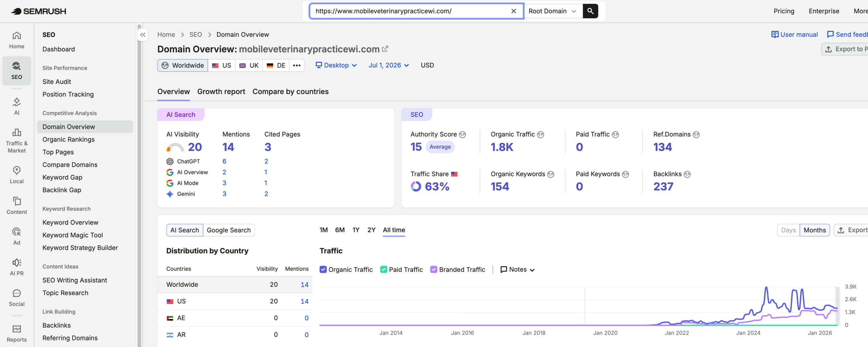Screen dimensions: 868x347
Task: Click the User manual link
Action: tap(794, 35)
